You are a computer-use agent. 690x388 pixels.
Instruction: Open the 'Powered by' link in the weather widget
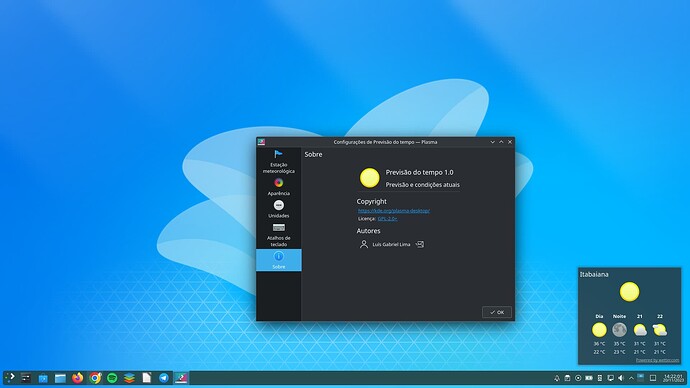tap(657, 360)
